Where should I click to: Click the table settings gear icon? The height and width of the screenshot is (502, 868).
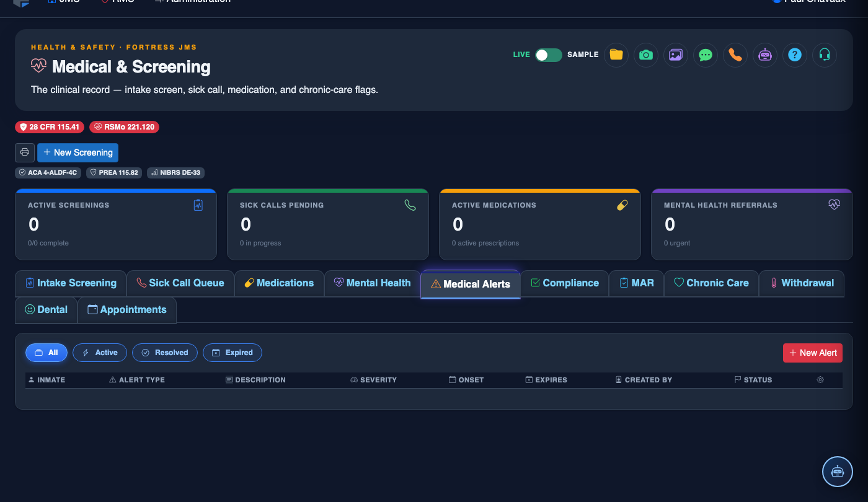coord(820,379)
